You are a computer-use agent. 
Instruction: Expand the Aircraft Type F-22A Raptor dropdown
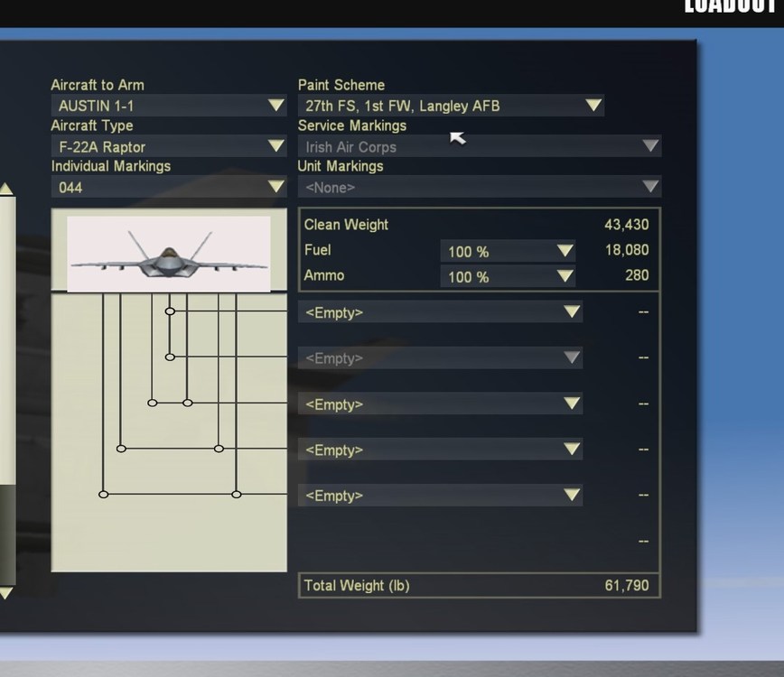tap(169, 146)
